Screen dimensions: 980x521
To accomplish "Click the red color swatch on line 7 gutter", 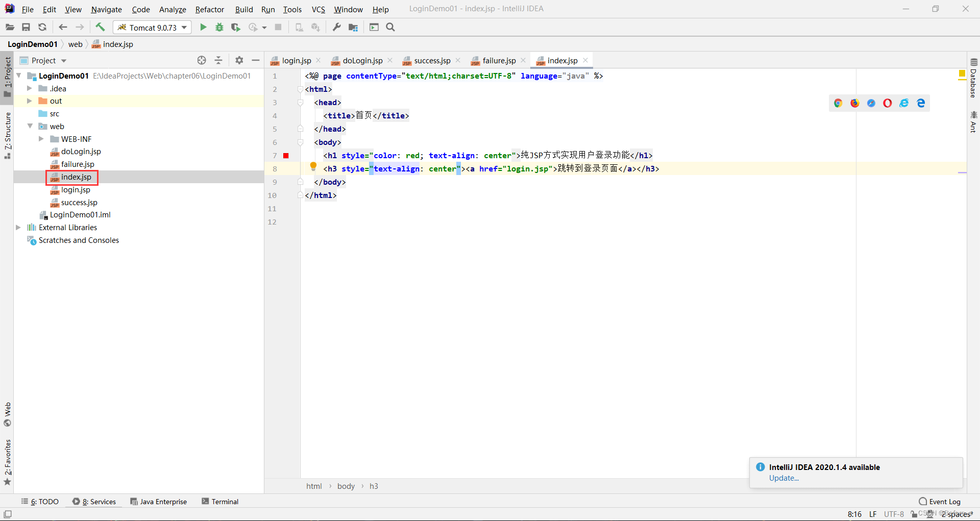I will [286, 156].
